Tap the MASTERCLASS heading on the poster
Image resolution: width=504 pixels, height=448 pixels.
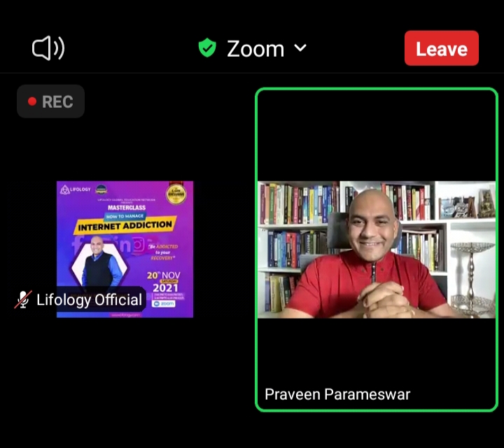(127, 208)
